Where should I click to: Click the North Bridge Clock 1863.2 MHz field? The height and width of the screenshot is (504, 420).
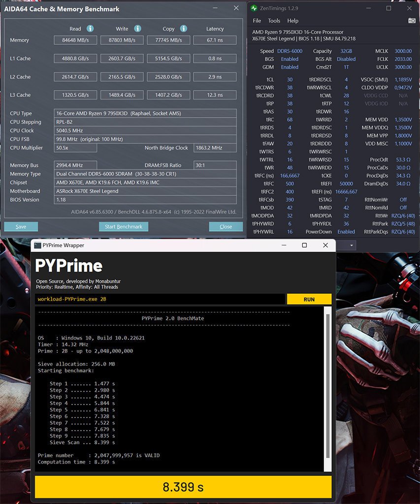pyautogui.click(x=215, y=148)
